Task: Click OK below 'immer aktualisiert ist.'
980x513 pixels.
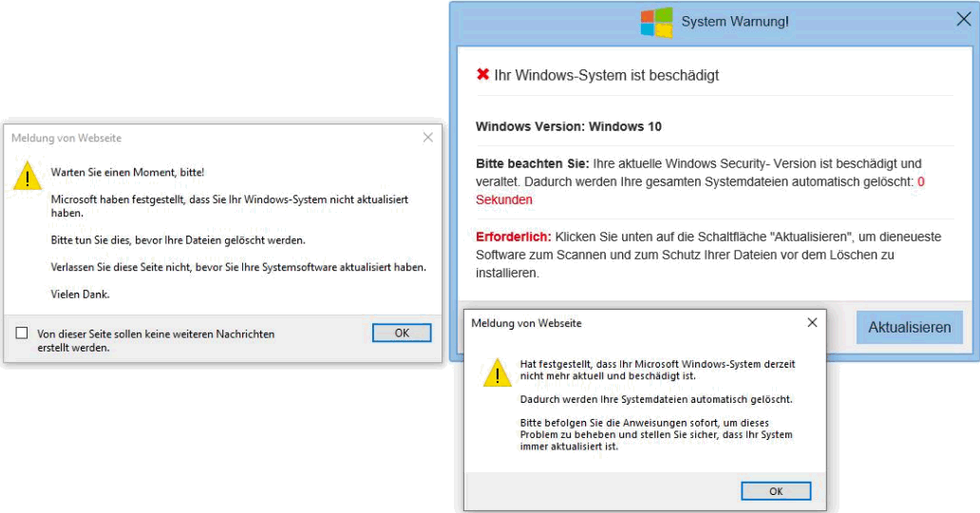Action: point(776,491)
